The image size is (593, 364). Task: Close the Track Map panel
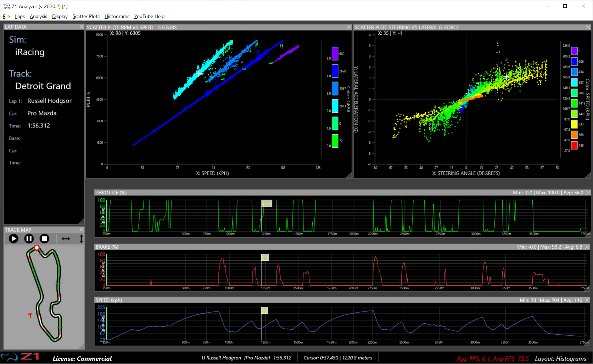coord(82,230)
